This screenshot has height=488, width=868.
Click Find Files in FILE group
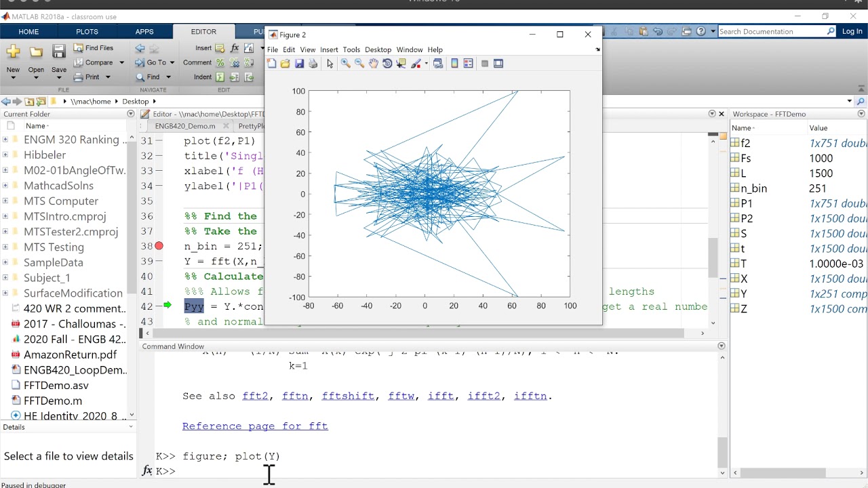tap(94, 48)
